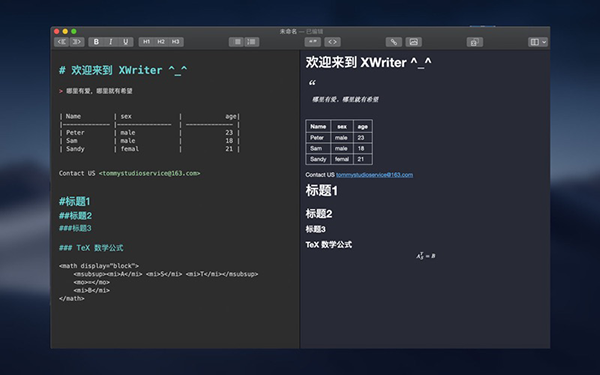
Task: Insert a hyperlink using link icon
Action: pyautogui.click(x=394, y=42)
